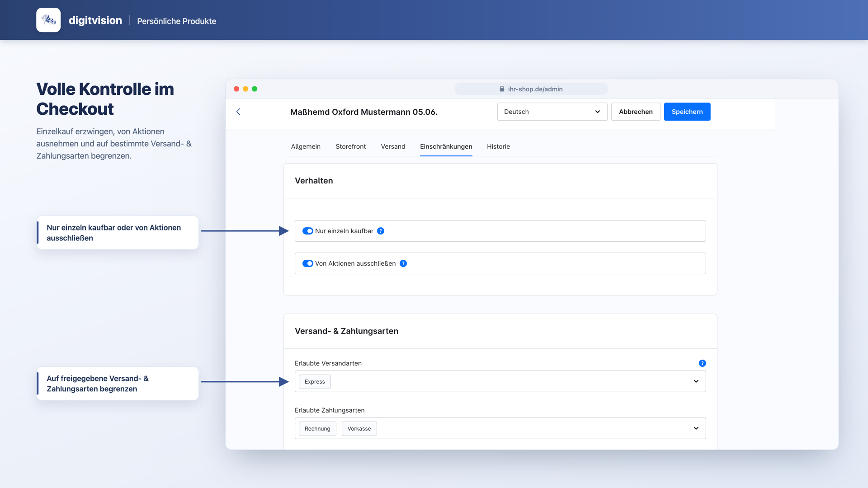The width and height of the screenshot is (868, 488).
Task: Go back using the left chevron arrow
Action: tap(238, 112)
